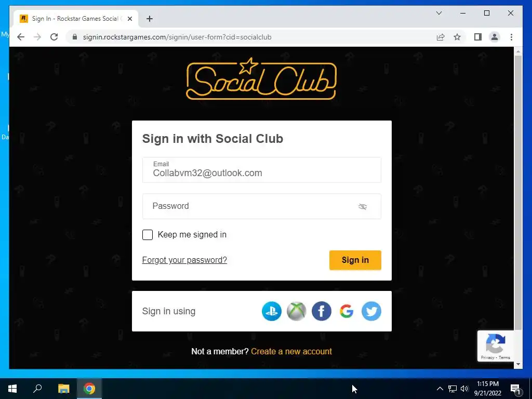Image resolution: width=532 pixels, height=399 pixels.
Task: Toggle password visibility eye icon
Action: (x=362, y=206)
